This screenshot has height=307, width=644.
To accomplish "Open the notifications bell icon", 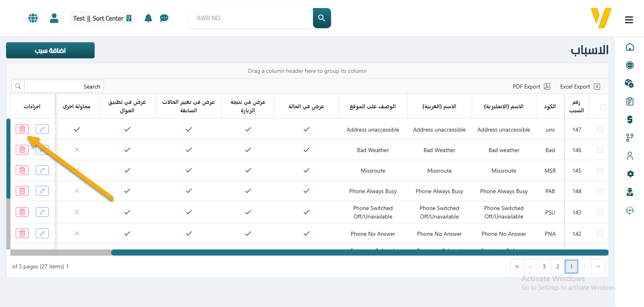I will click(x=148, y=18).
